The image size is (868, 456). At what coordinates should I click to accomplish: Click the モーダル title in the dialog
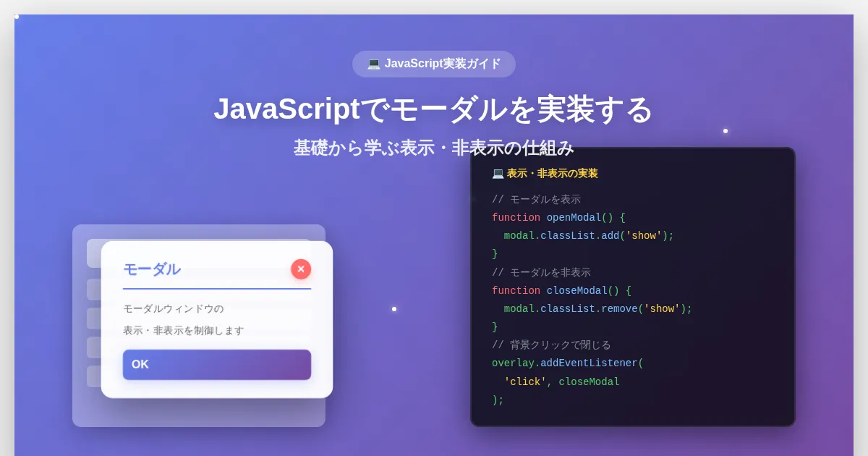tap(152, 269)
